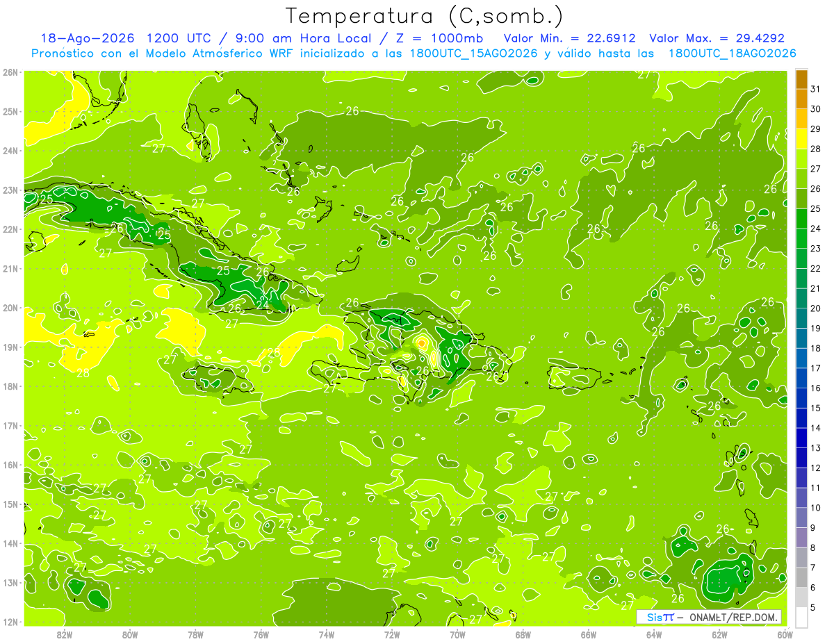This screenshot has height=644, width=834.
Task: Click the '20' value on the colorbar
Action: coord(816,308)
